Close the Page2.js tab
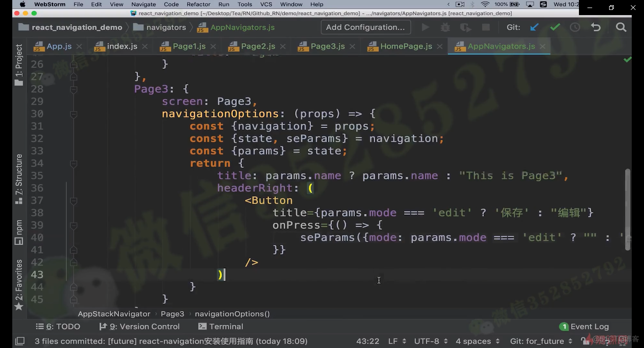This screenshot has width=644, height=348. 283,46
